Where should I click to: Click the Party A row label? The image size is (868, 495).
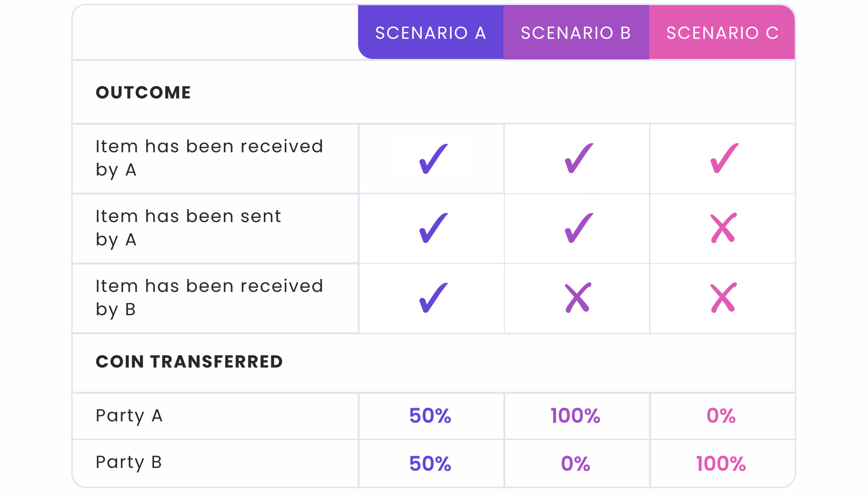point(129,416)
